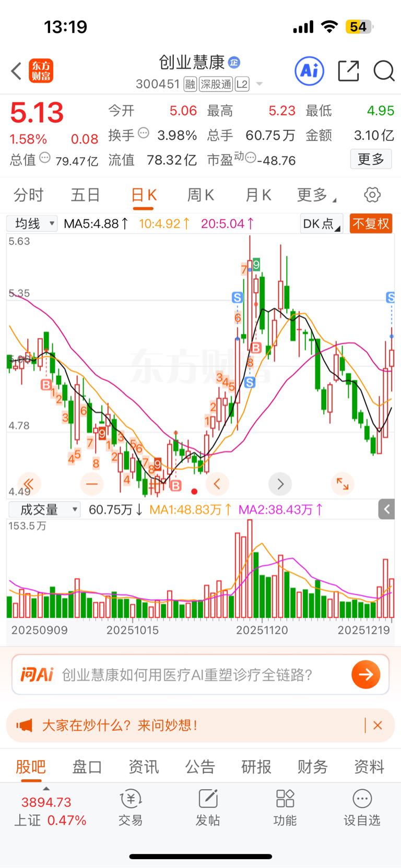Open the chart settings gear icon

pyautogui.click(x=372, y=195)
